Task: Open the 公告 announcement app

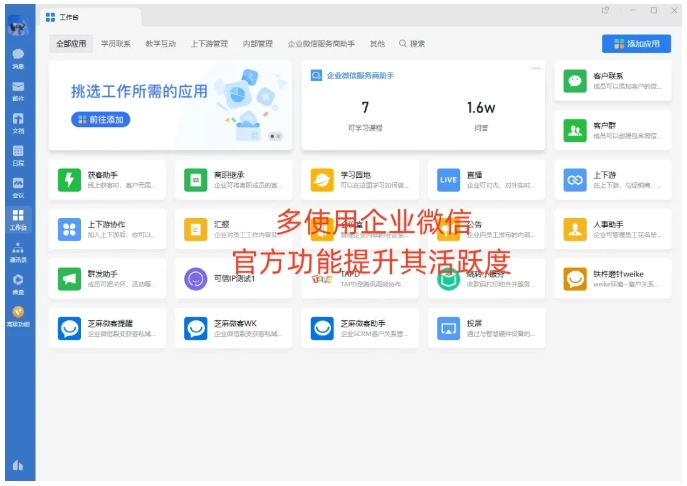Action: (x=486, y=229)
